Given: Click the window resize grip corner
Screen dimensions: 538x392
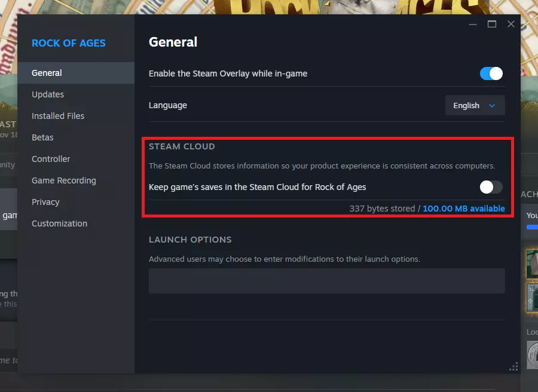Looking at the screenshot, I should (513, 366).
